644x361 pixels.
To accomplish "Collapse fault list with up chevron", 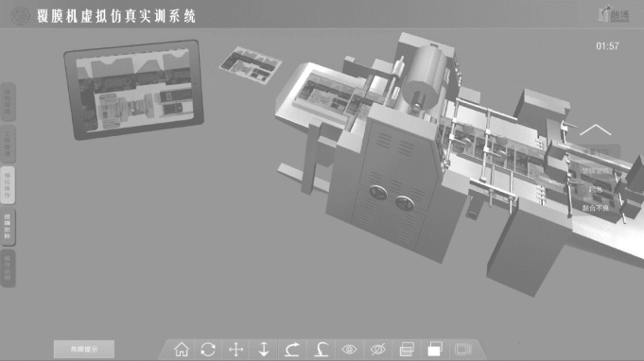I will 595,130.
